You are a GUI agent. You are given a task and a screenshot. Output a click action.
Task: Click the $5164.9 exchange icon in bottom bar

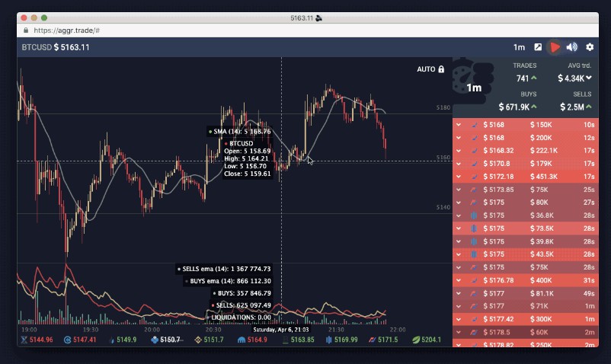tap(242, 339)
